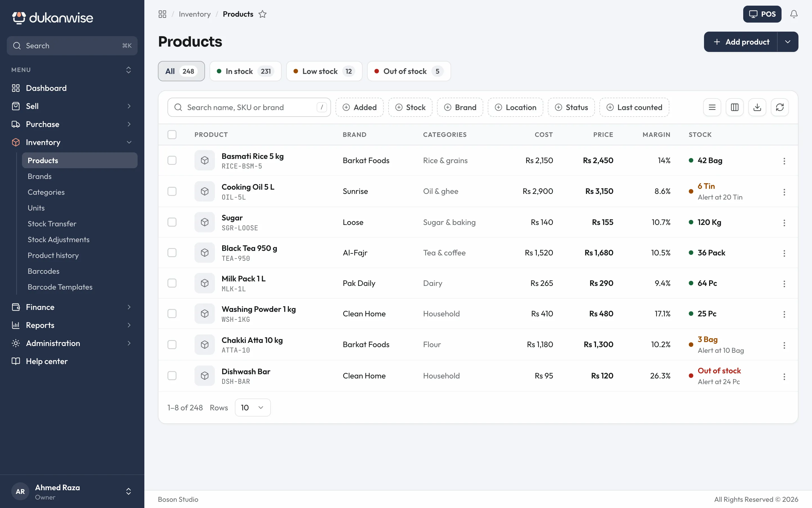This screenshot has height=508, width=812.
Task: Toggle the select-all checkbox in header
Action: click(172, 134)
